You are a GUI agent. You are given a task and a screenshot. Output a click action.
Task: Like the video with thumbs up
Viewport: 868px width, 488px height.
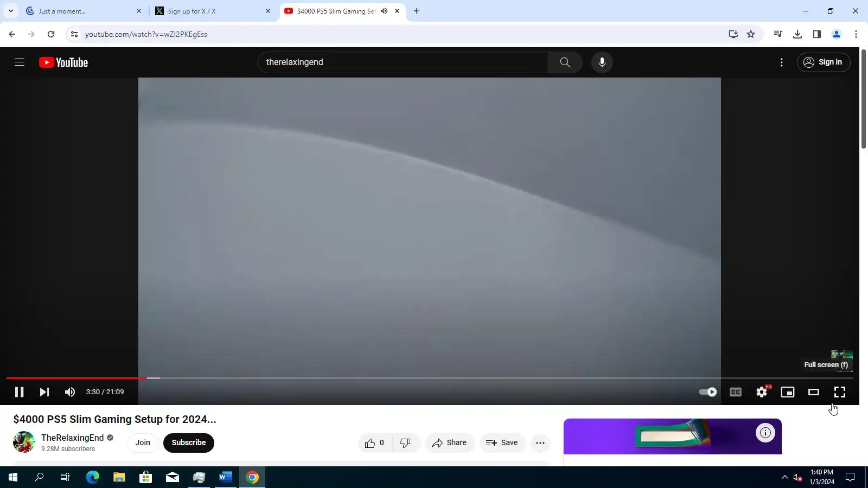[x=375, y=443]
